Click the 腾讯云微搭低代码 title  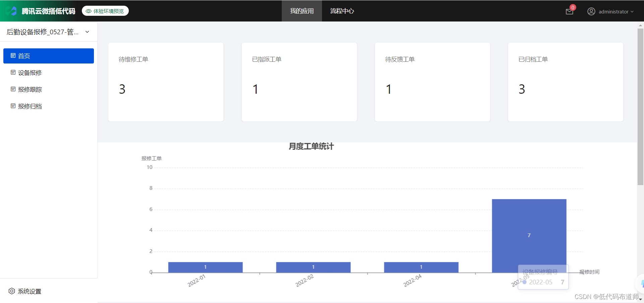pyautogui.click(x=49, y=11)
